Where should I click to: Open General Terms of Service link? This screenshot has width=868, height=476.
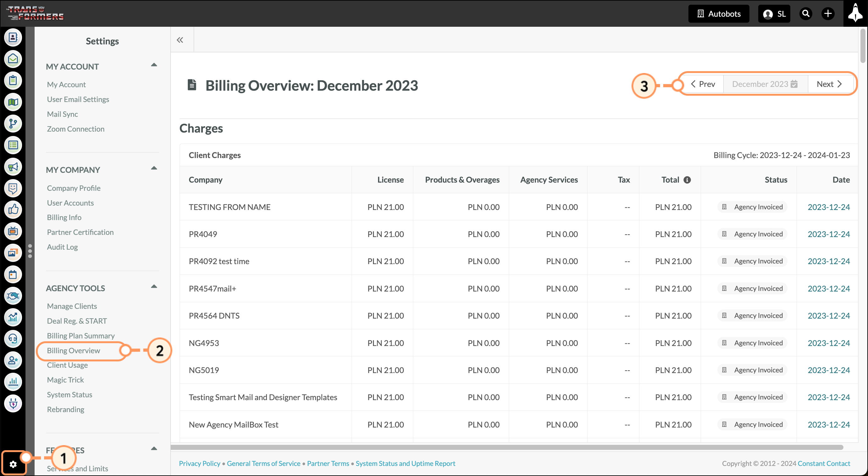point(264,463)
